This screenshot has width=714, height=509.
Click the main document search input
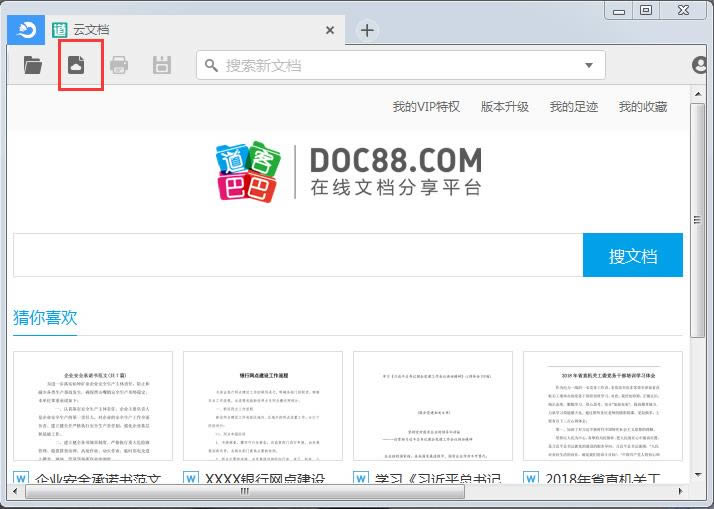point(298,255)
